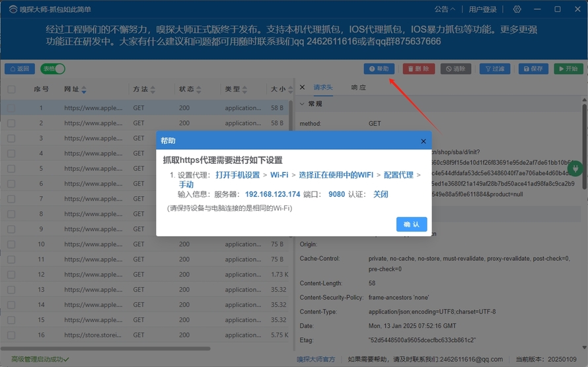Close the request details panel
The width and height of the screenshot is (588, 367).
pos(303,87)
